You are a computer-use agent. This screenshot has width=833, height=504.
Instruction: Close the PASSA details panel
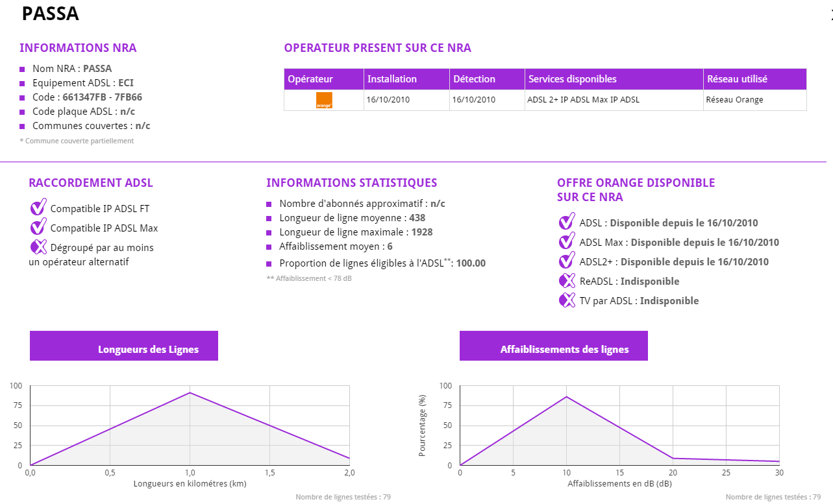pos(830,17)
